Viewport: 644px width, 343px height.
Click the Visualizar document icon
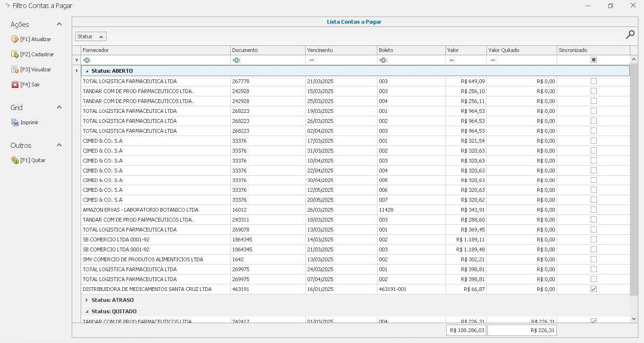[15, 69]
